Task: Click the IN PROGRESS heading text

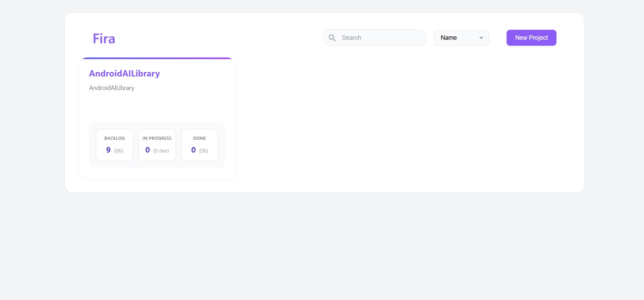Action: point(157,138)
